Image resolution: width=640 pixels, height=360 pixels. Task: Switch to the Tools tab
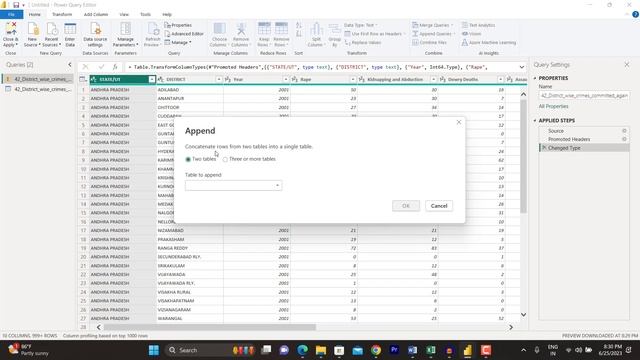pyautogui.click(x=145, y=14)
